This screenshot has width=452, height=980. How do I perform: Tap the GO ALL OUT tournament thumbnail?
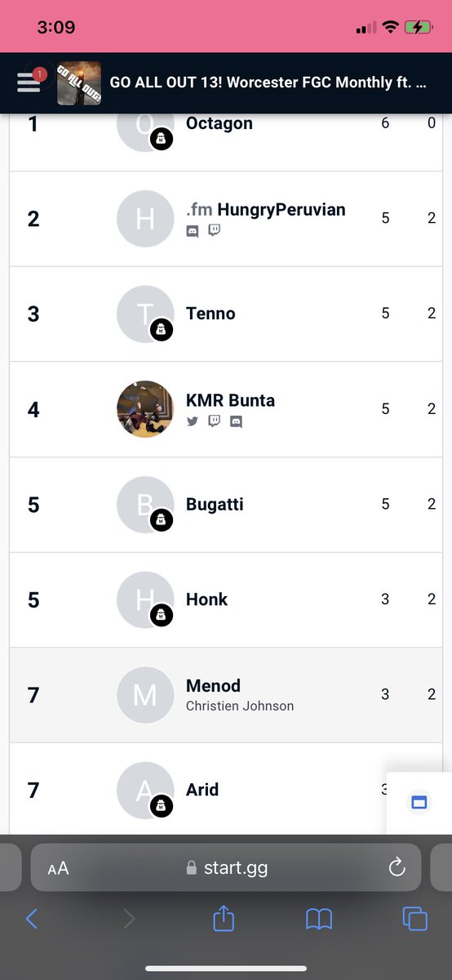(x=79, y=83)
